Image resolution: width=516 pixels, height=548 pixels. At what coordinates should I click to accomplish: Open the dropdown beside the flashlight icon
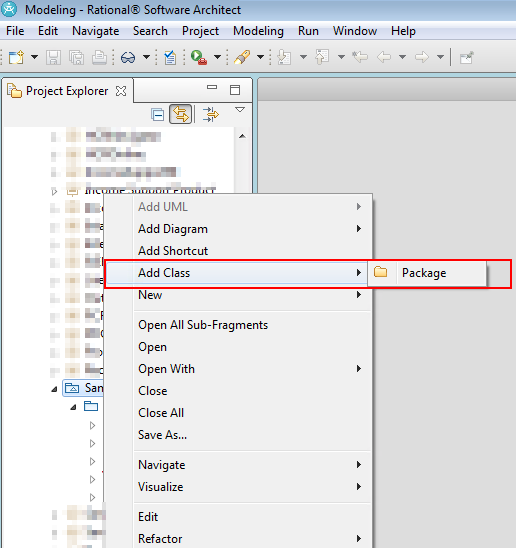[x=260, y=57]
